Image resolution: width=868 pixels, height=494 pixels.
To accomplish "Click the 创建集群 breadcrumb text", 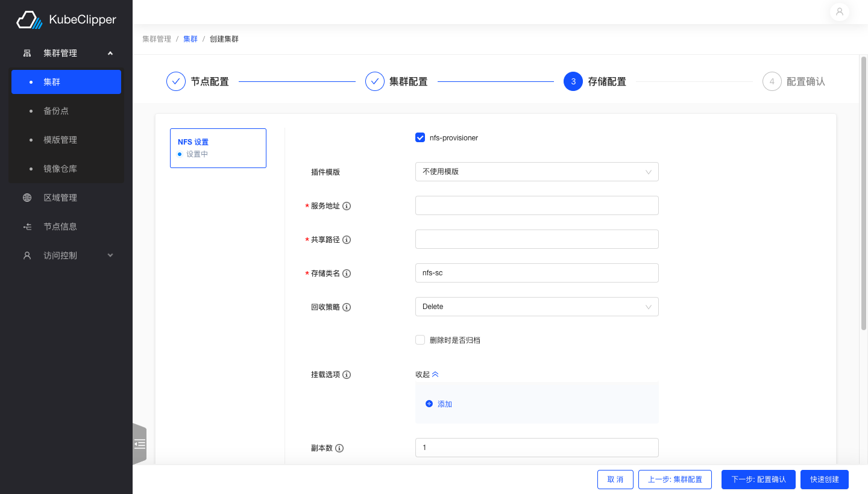I will (224, 39).
